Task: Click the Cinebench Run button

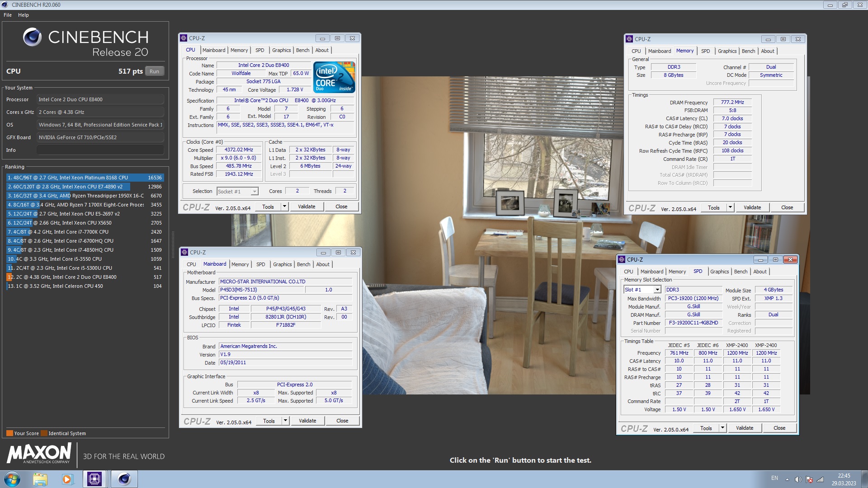Action: click(x=154, y=71)
